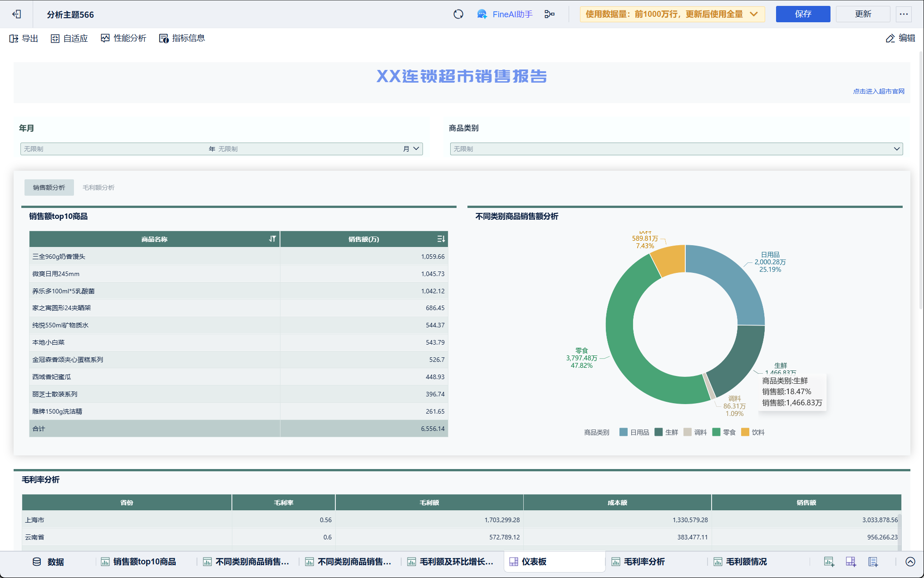This screenshot has width=924, height=578.
Task: Click the refresh circle icon
Action: (458, 15)
